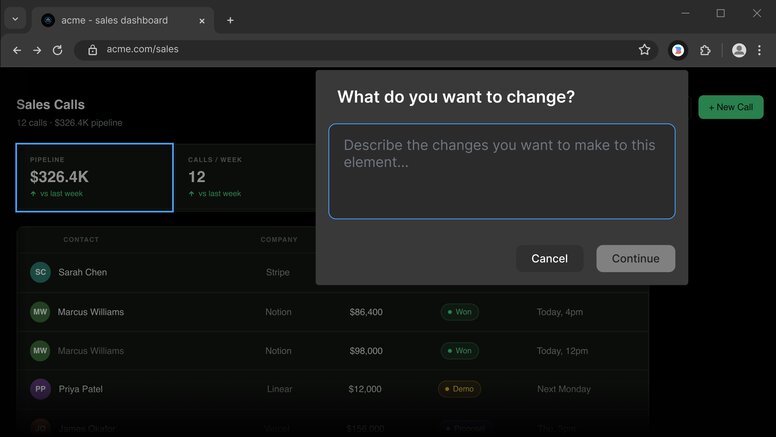The image size is (776, 437).
Task: Close the acme sales dashboard tab
Action: point(202,21)
